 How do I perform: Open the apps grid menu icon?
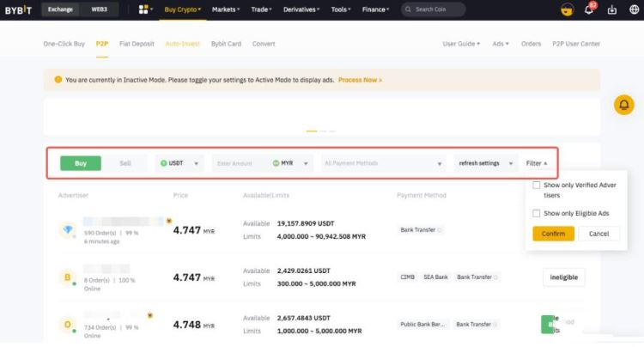click(x=143, y=9)
